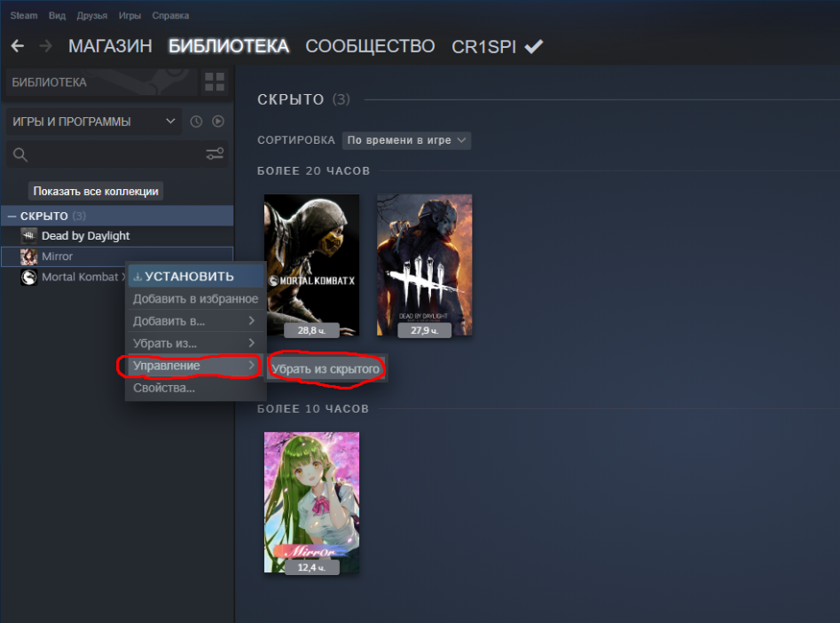
Task: Click the 12,4 ч. playtime label
Action: (x=312, y=567)
